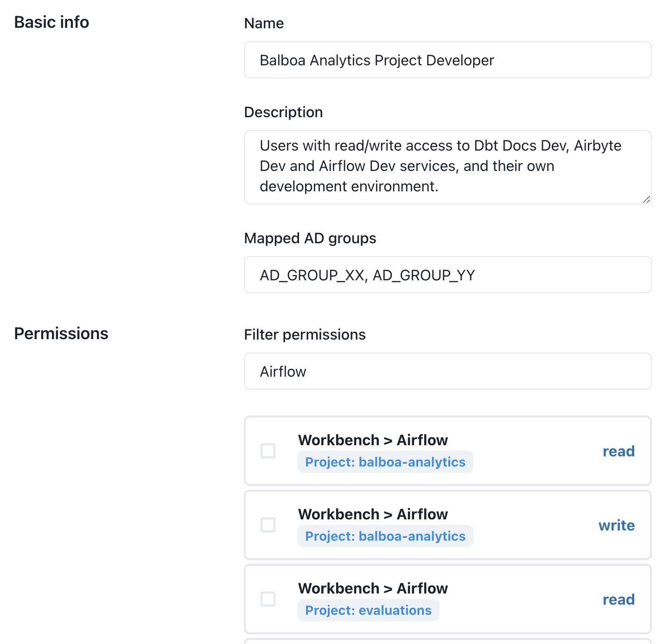Grab the Description resize handle
Screen dimensions: 663x644
point(646,199)
